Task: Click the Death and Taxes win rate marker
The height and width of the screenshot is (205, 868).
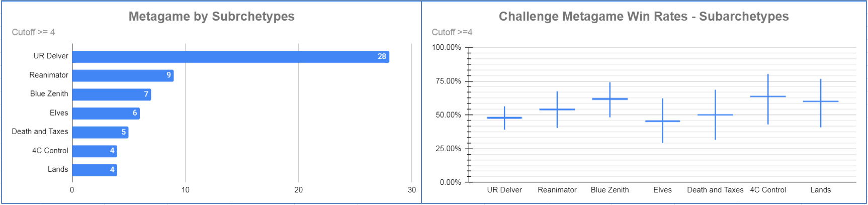Action: (715, 115)
